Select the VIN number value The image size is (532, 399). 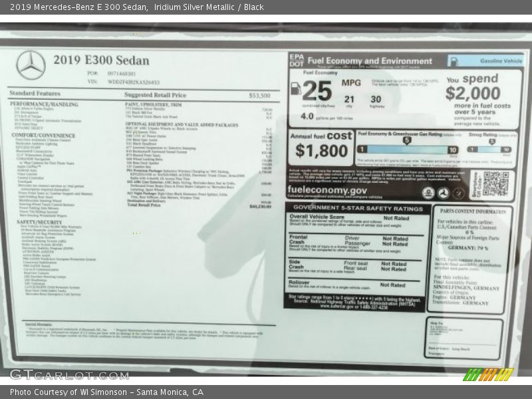134,82
